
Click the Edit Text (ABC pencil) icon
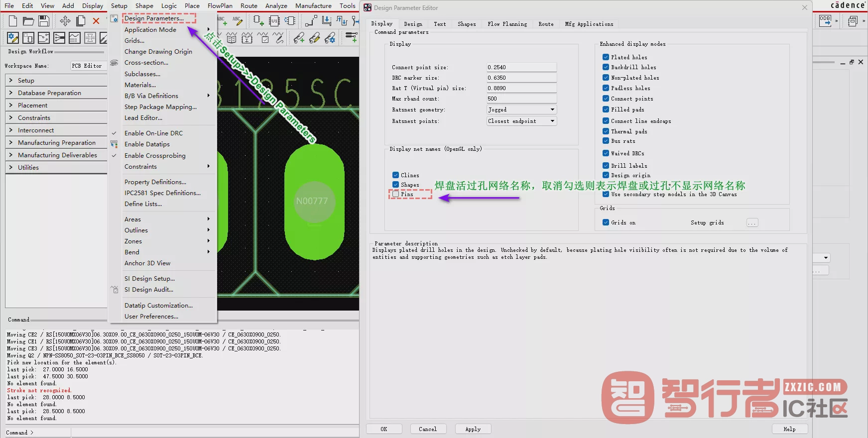237,21
